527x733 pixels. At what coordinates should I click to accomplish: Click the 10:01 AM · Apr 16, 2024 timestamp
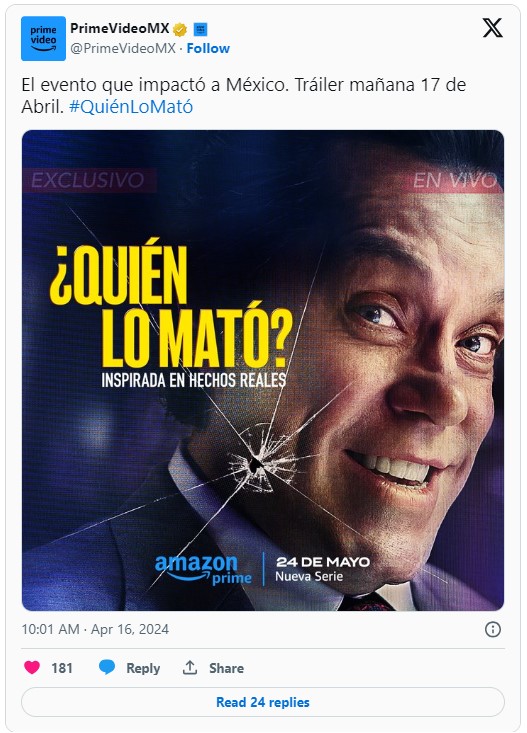click(x=95, y=629)
